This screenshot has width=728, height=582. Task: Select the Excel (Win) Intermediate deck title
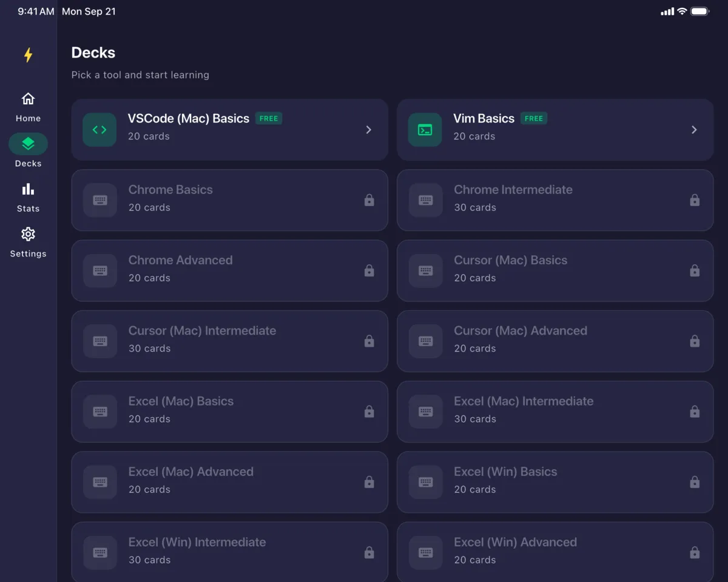point(197,543)
